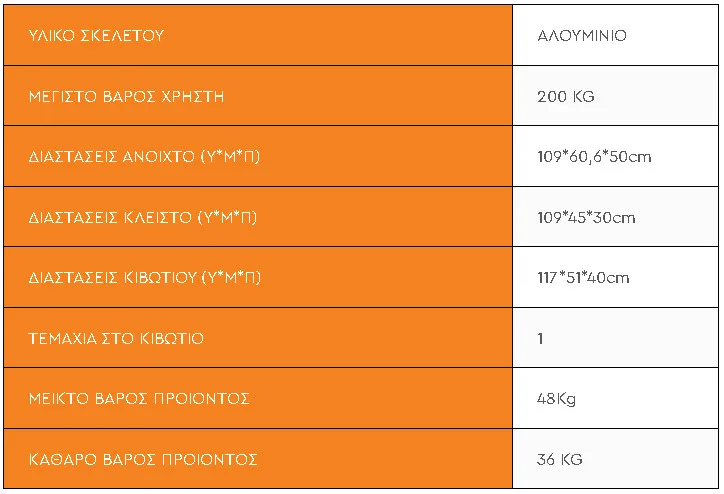Select the 117*51*40cm dimensions value

point(583,277)
